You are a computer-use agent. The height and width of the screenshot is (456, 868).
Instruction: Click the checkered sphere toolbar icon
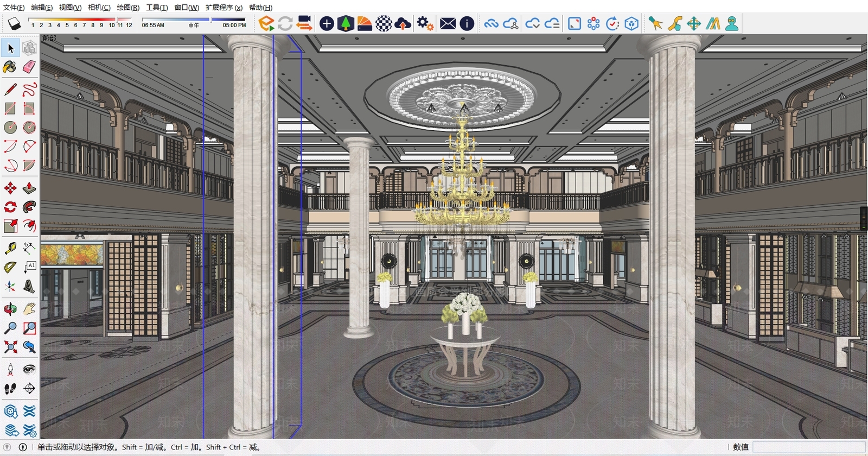tap(384, 23)
